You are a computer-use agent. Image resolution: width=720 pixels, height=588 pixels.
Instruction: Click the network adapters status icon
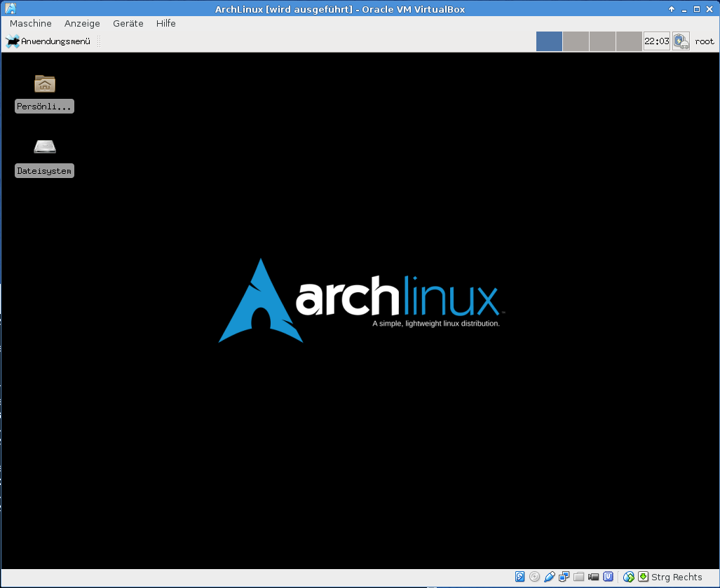[564, 577]
